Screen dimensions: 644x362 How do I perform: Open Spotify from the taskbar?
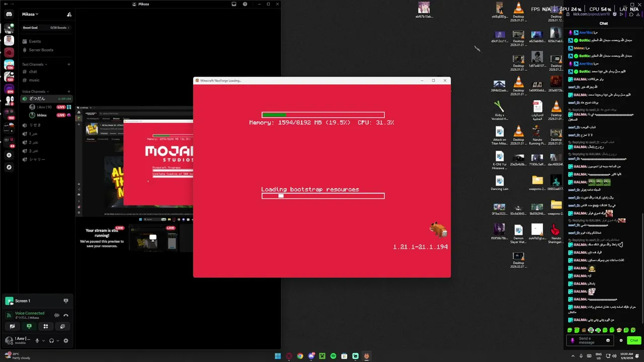[x=333, y=356]
